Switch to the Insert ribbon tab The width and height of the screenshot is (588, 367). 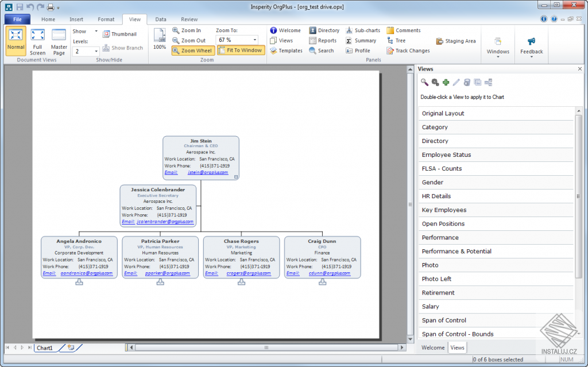pyautogui.click(x=76, y=20)
